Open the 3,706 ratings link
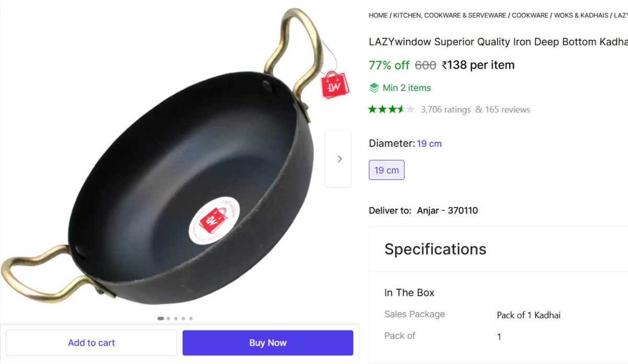The image size is (628, 364). coord(446,109)
